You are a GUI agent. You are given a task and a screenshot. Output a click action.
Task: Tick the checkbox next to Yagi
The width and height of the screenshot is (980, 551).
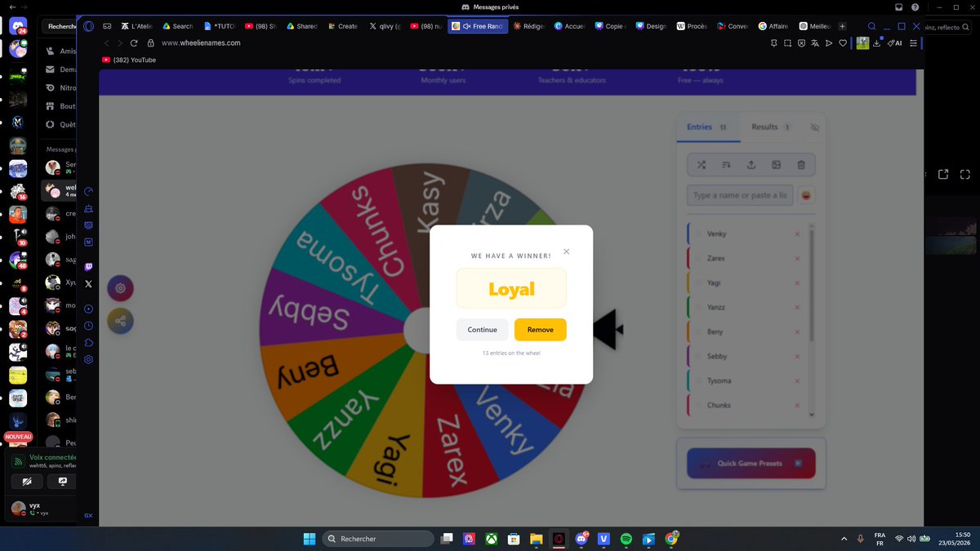(x=697, y=283)
